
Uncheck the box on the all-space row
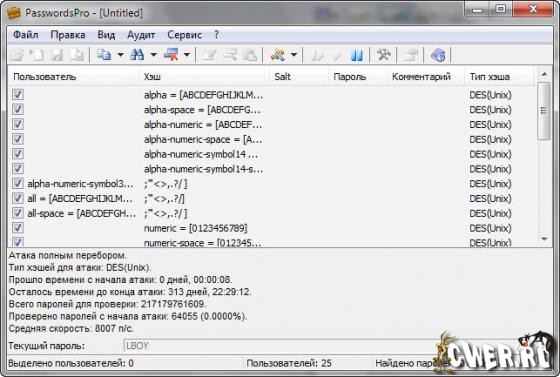click(18, 213)
